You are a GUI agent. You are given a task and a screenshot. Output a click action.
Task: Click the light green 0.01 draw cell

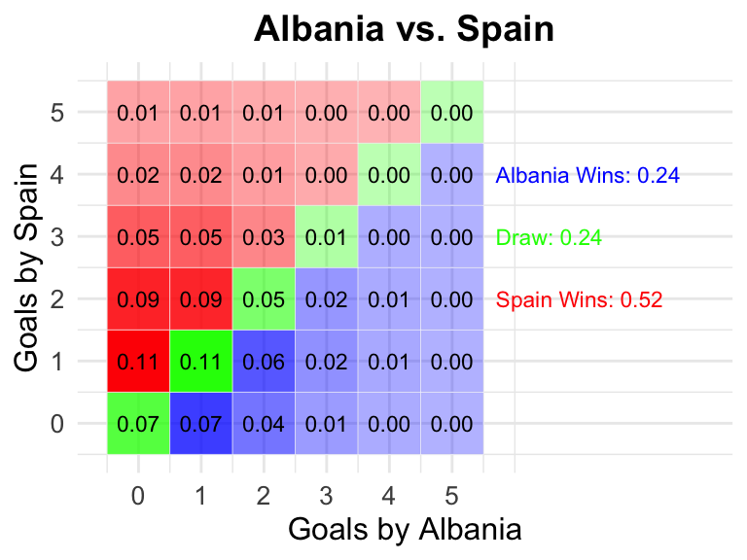point(327,236)
